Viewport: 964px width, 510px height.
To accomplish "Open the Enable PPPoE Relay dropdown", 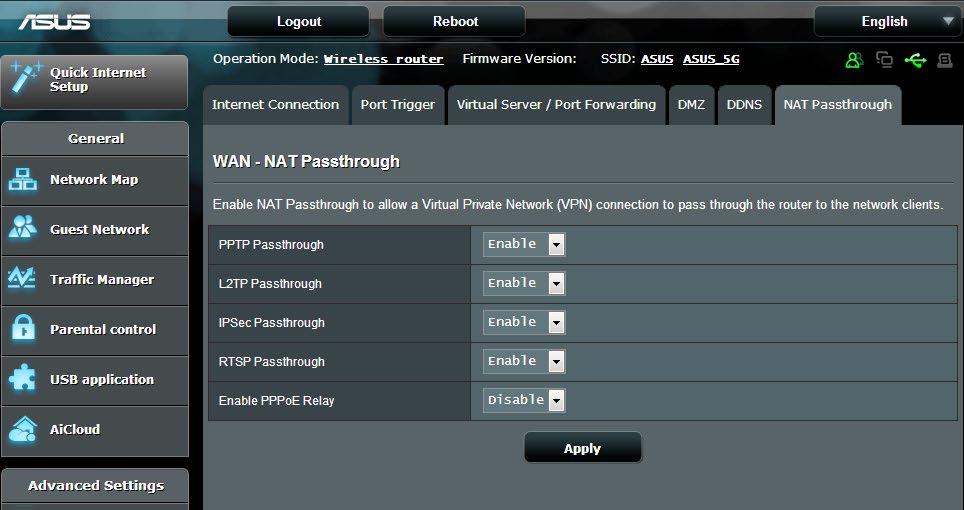I will coord(524,400).
